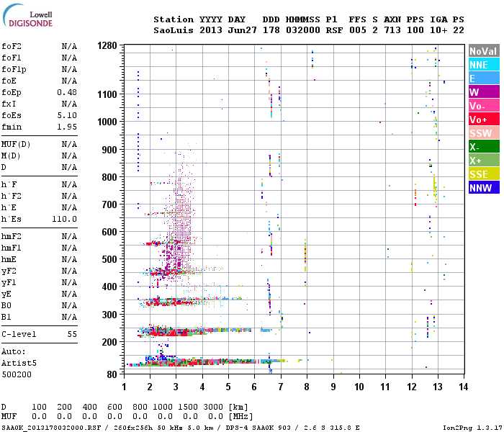504x432 pixels.
Task: Click the 200 height axis label
Action: coord(110,342)
